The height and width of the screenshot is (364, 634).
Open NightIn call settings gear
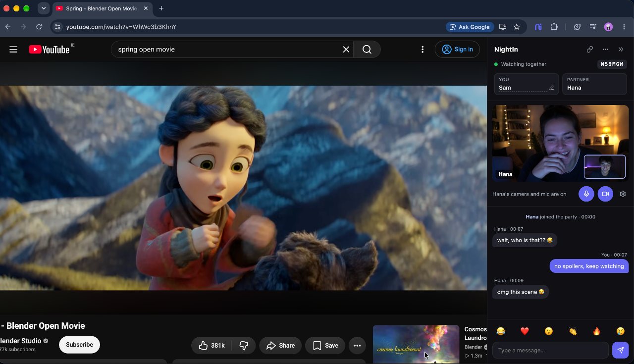point(623,194)
